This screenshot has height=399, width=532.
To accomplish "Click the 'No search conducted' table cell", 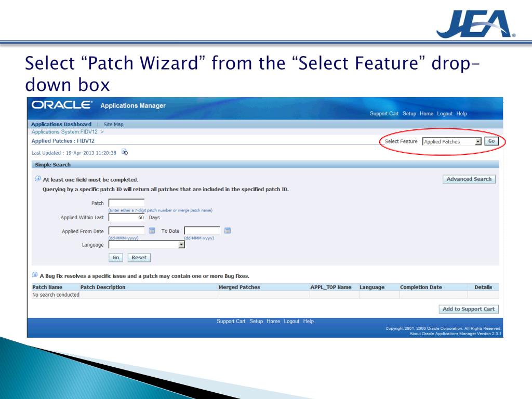I will coord(56,295).
